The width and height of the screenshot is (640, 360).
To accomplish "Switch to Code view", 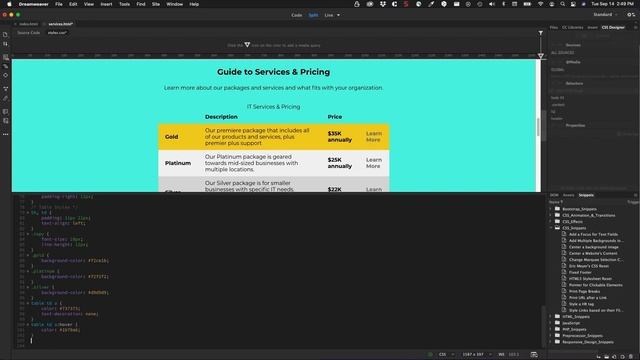I will tap(297, 15).
